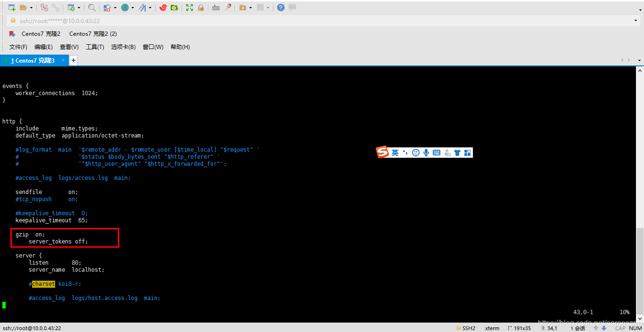Click the scrollbar down arrow
This screenshot has height=332, width=644.
(x=640, y=319)
